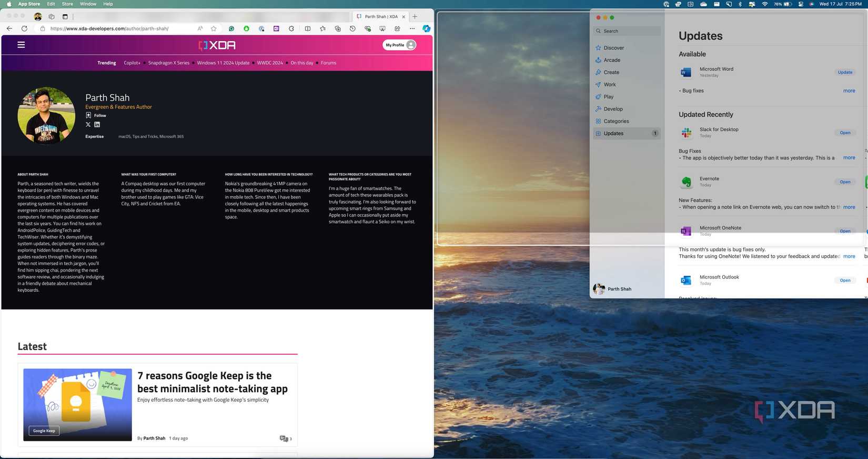
Task: Reload the XDA page
Action: tap(24, 28)
